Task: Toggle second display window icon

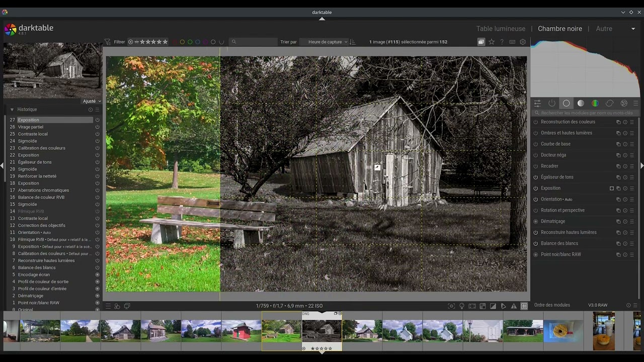Action: pos(127,306)
